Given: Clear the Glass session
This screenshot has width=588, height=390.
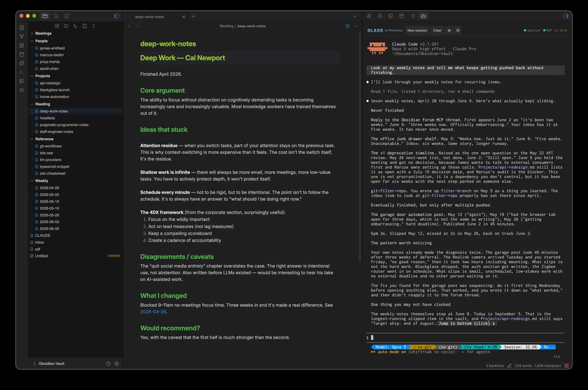Looking at the screenshot, I should (x=437, y=30).
